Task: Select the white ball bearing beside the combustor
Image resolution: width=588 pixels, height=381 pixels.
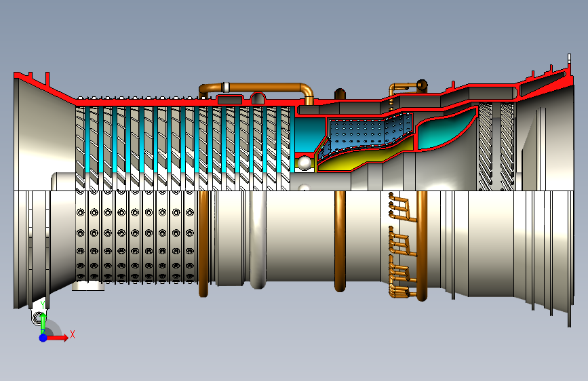Action: tap(304, 163)
